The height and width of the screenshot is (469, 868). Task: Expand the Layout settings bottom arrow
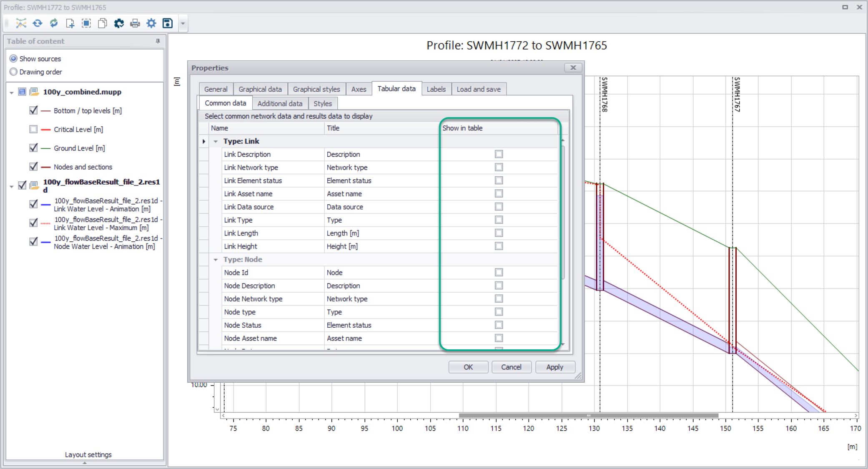[85, 463]
